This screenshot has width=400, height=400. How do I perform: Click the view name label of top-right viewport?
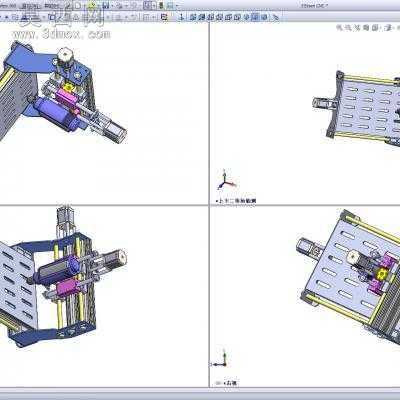pyautogui.click(x=237, y=201)
